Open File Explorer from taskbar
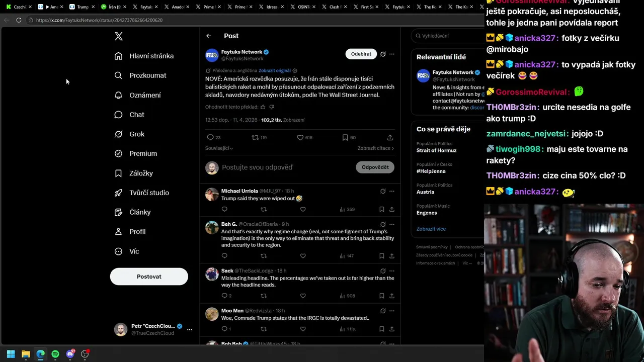The width and height of the screenshot is (644, 362). coord(26,354)
